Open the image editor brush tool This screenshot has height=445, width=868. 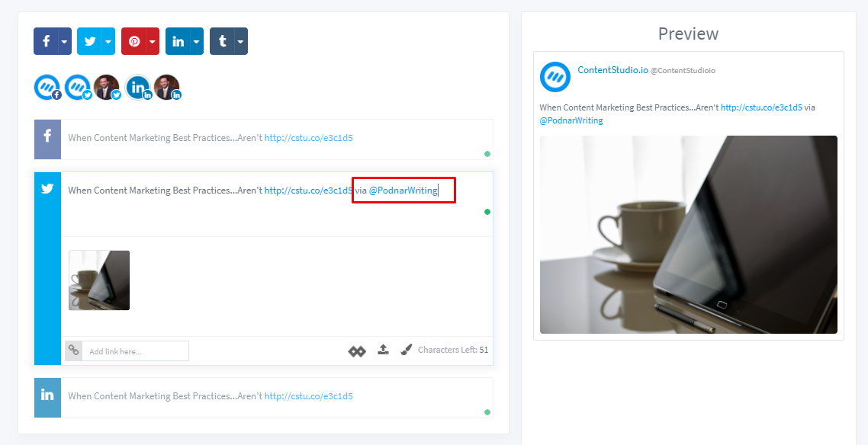coord(405,351)
